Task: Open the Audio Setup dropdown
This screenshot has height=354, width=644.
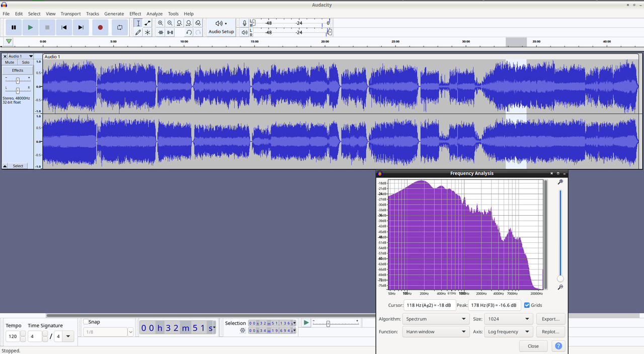Action: click(221, 27)
